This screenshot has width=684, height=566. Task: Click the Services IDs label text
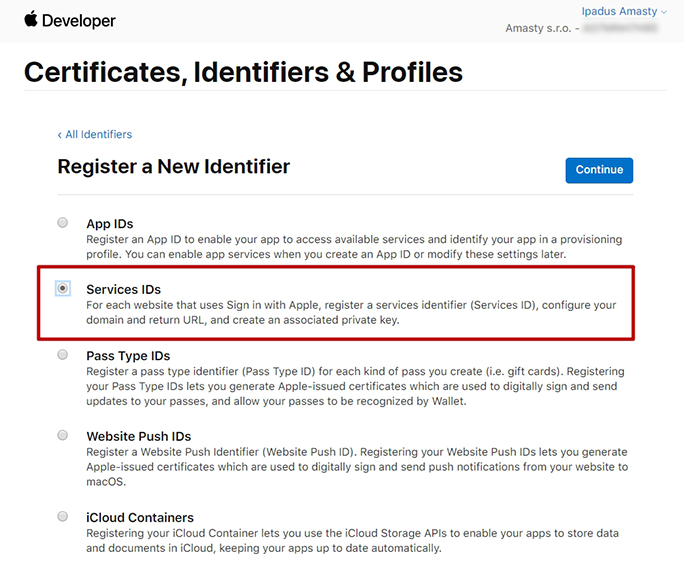coord(123,289)
